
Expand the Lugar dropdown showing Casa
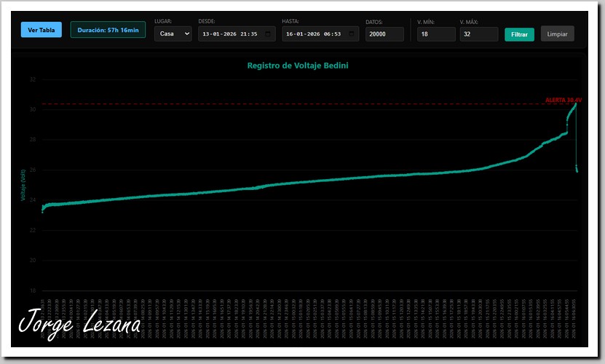pos(173,34)
